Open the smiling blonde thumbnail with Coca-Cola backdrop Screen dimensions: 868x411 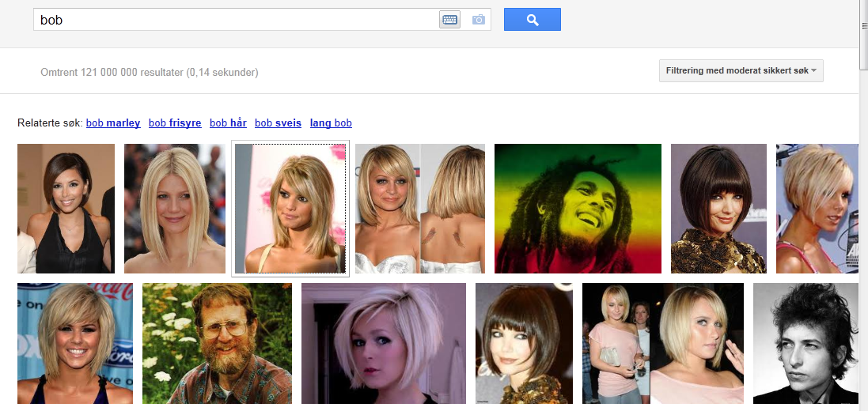[x=75, y=344]
